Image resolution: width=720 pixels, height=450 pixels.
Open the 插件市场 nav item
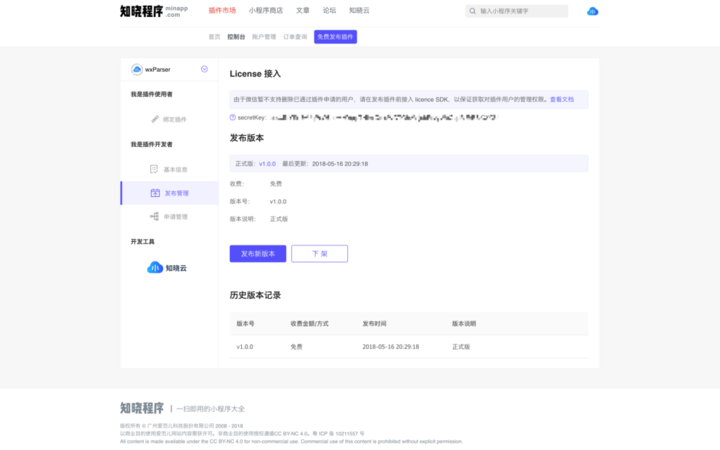click(222, 11)
